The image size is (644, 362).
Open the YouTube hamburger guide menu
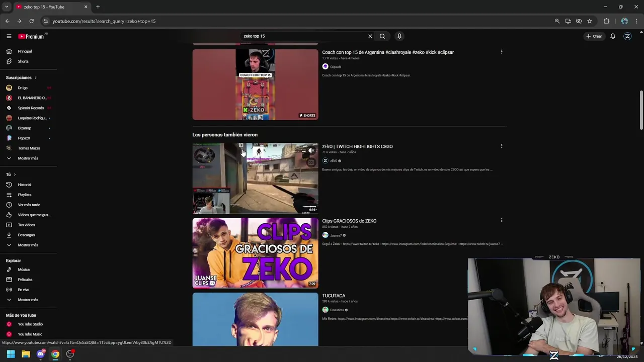click(x=9, y=36)
